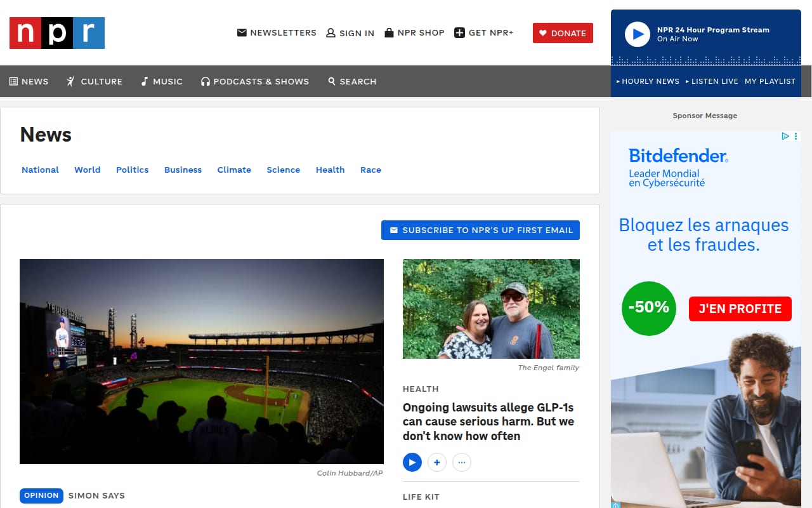Go to the National news section
The width and height of the screenshot is (812, 508).
(x=40, y=170)
